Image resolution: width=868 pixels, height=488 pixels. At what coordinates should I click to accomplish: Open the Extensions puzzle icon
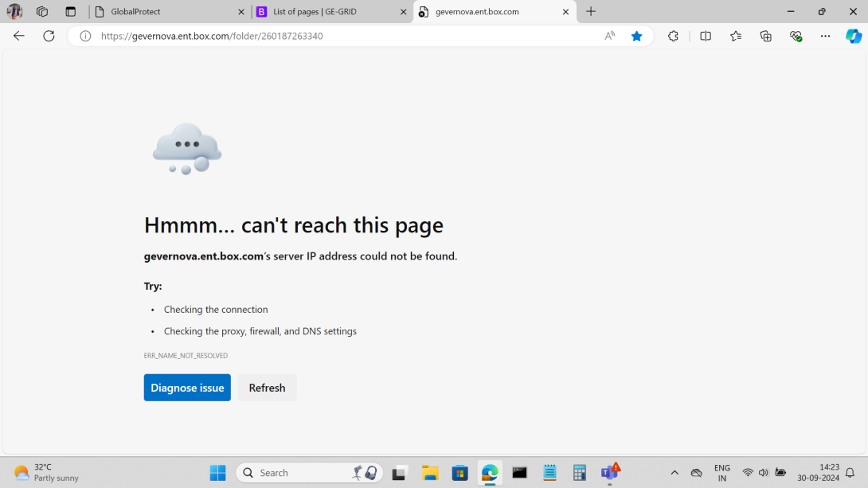(673, 36)
